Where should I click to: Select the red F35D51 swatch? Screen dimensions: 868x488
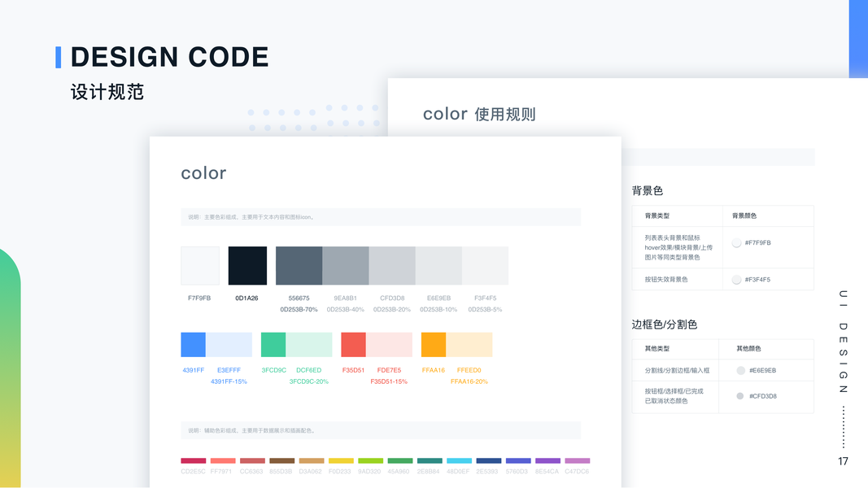(353, 345)
